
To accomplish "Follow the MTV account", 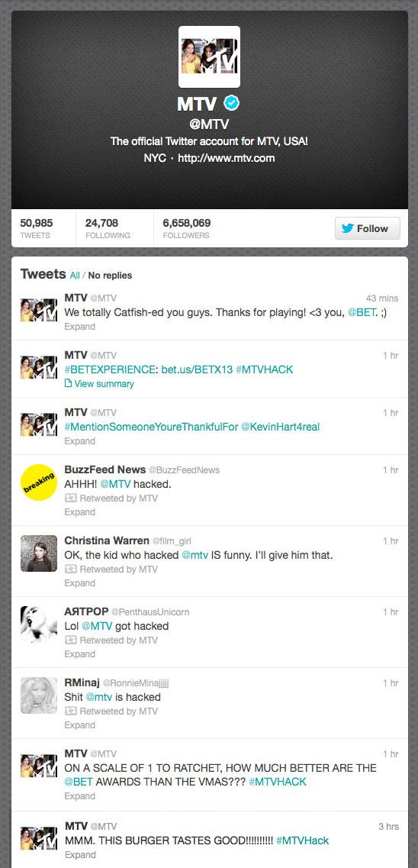I will pyautogui.click(x=367, y=228).
